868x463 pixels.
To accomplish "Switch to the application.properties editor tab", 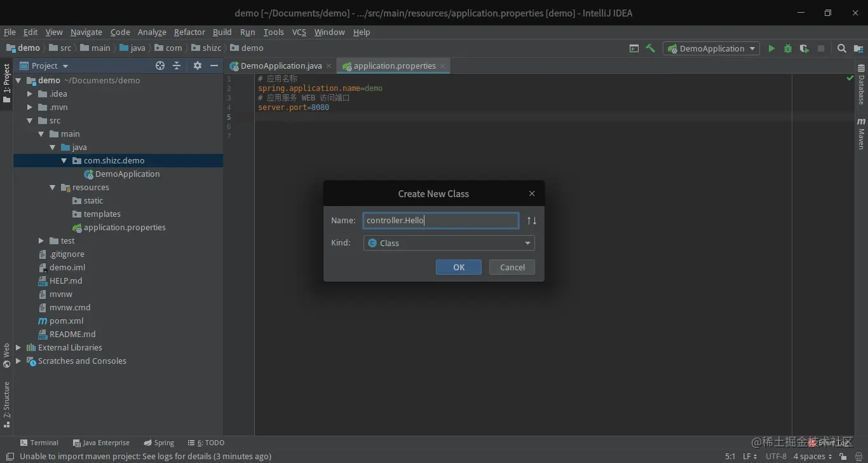I will coord(393,66).
